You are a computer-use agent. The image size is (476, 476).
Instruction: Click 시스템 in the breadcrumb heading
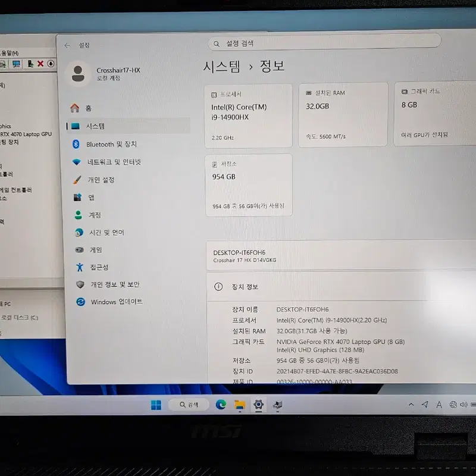(221, 67)
